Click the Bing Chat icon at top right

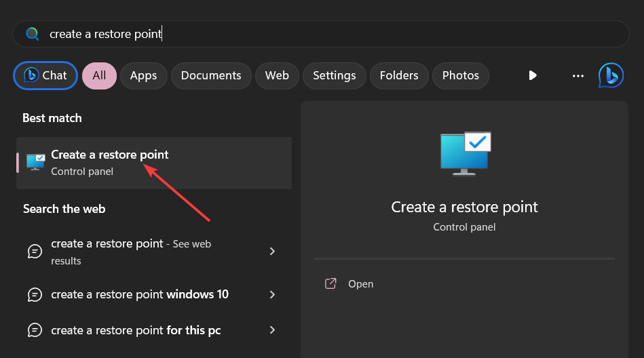click(x=611, y=76)
